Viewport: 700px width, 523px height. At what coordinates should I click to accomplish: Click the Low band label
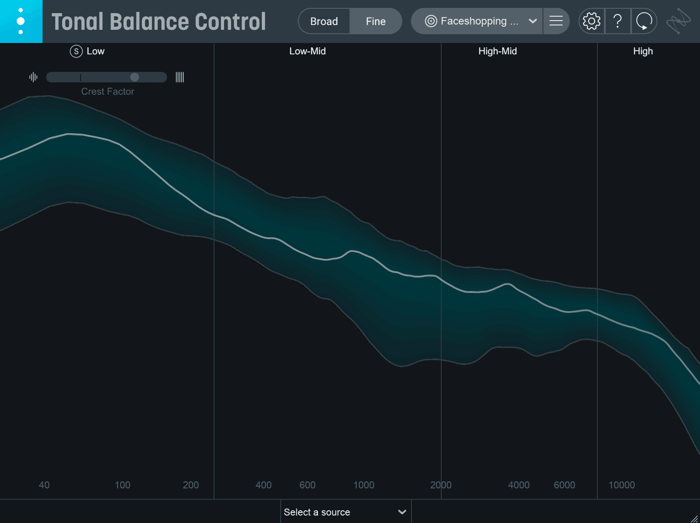(x=96, y=51)
